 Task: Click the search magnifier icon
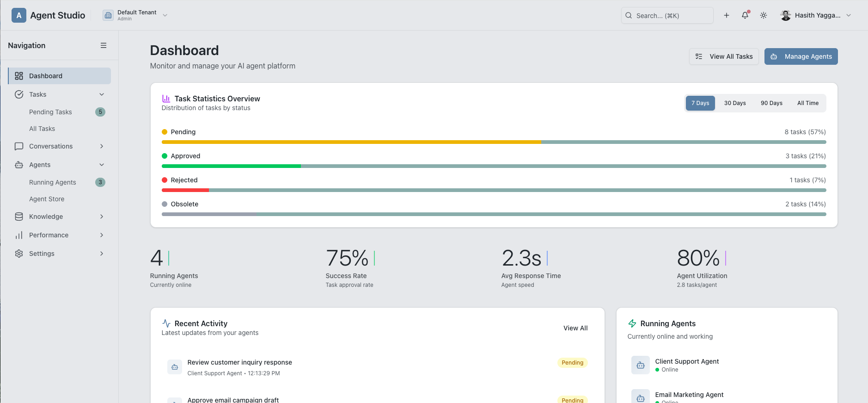pyautogui.click(x=629, y=15)
